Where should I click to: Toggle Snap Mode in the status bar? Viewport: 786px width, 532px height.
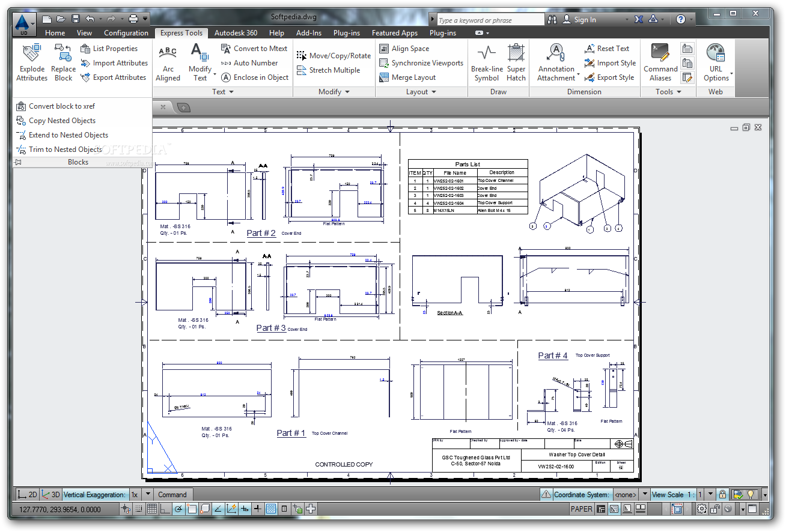coord(139,509)
